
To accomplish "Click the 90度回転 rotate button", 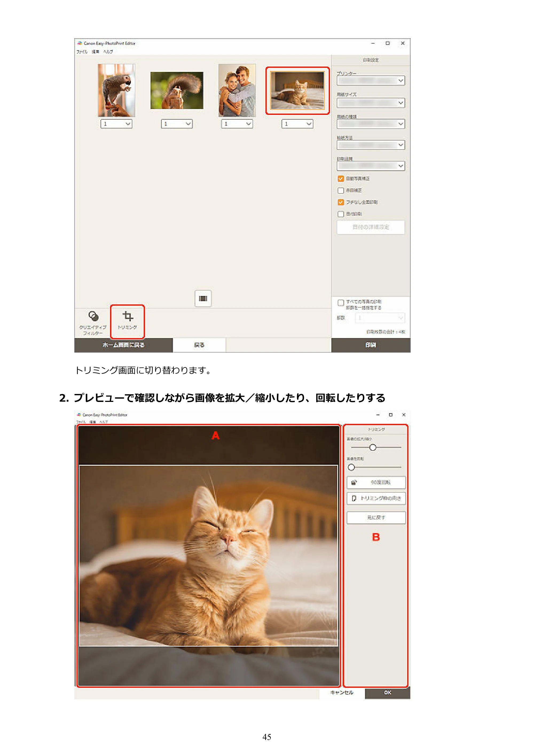I will [376, 482].
